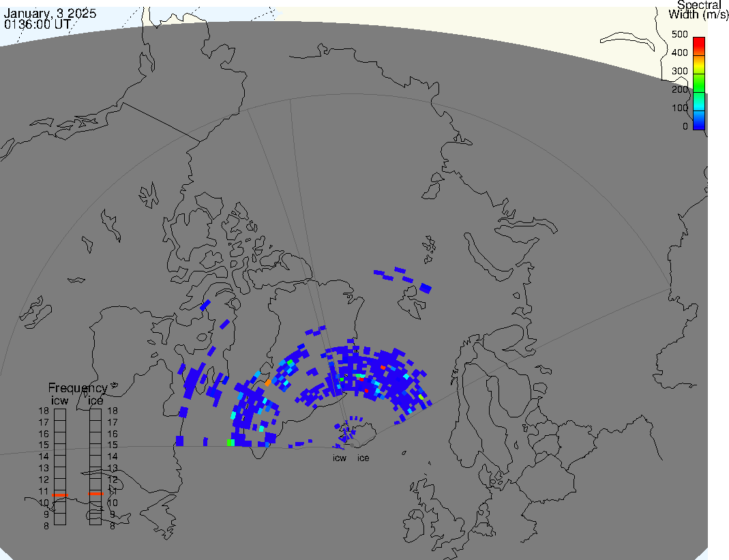This screenshot has width=729, height=560.
Task: Click the 'Frequency' legend heading
Action: tap(78, 388)
